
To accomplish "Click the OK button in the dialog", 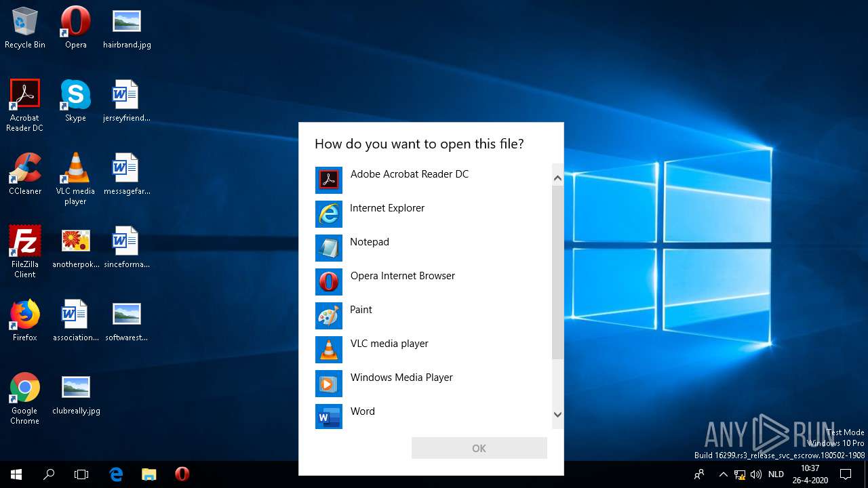I will pos(479,448).
